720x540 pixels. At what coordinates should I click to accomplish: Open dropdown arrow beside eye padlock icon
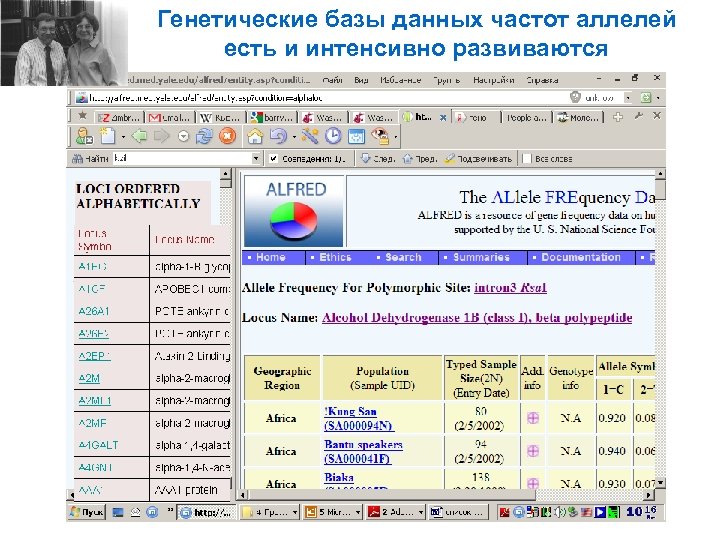coord(395,137)
